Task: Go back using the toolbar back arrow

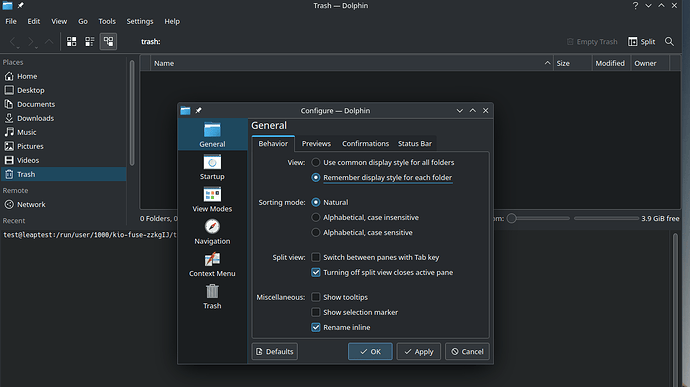Action: pos(13,41)
